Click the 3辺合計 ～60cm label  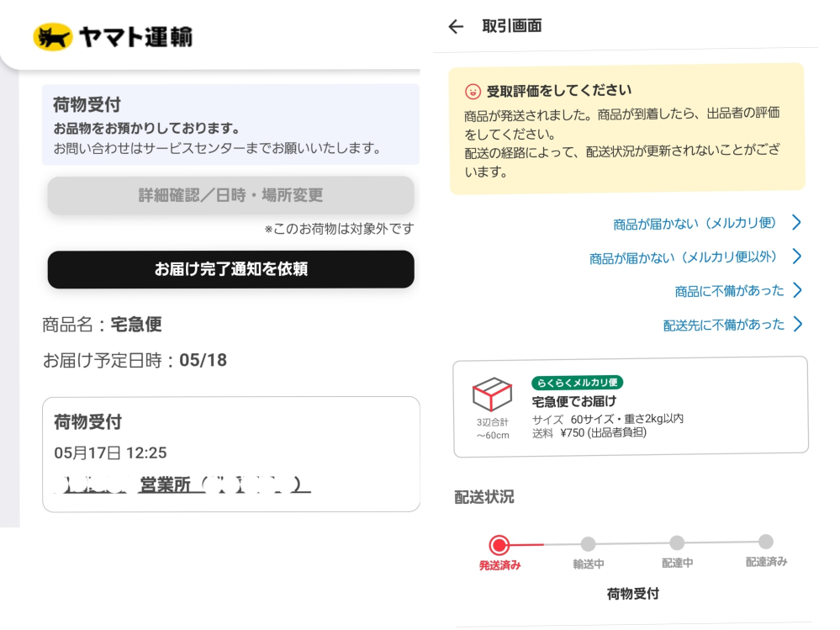click(493, 429)
